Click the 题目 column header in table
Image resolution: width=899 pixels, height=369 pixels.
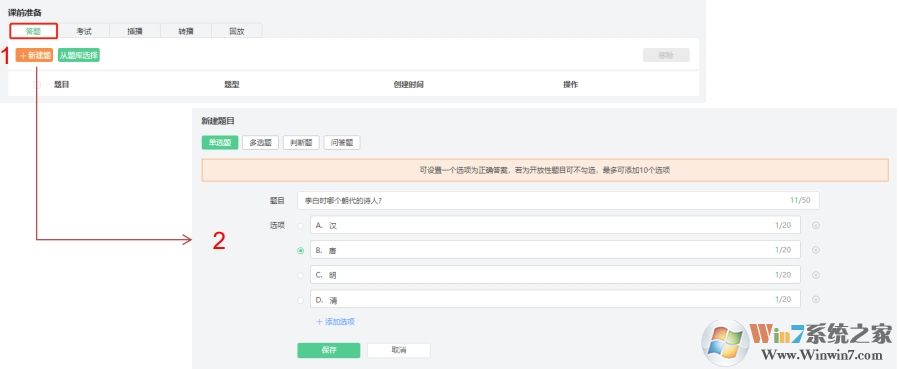(61, 84)
